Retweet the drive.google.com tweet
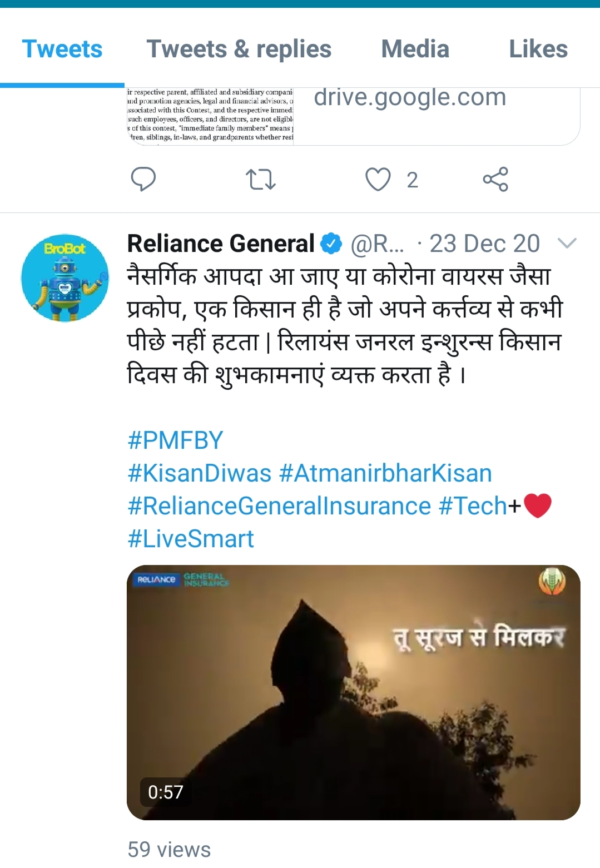Viewport: 600px width, 868px height. (x=260, y=180)
